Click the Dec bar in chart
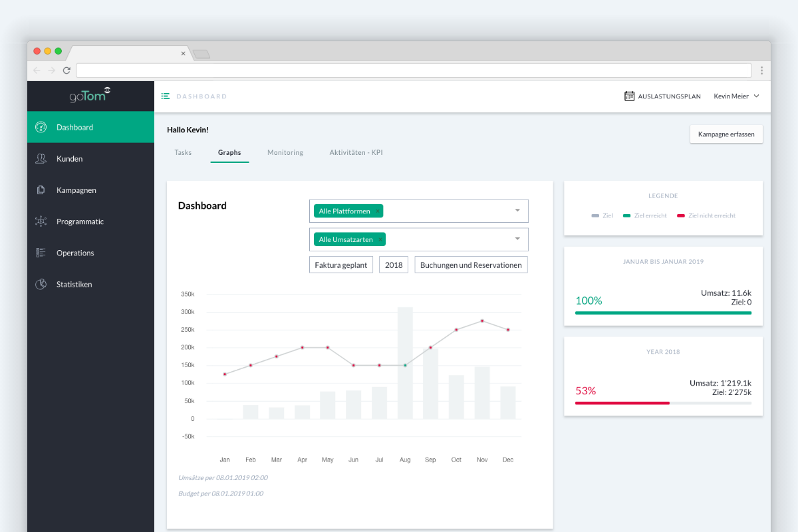 [508, 403]
